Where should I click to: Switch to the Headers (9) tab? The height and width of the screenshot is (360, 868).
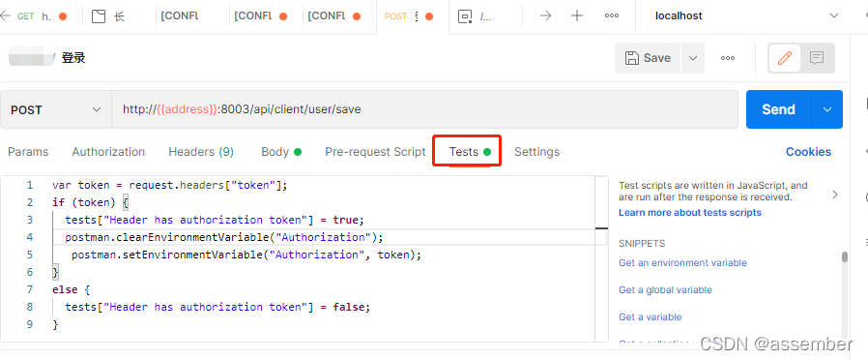201,152
